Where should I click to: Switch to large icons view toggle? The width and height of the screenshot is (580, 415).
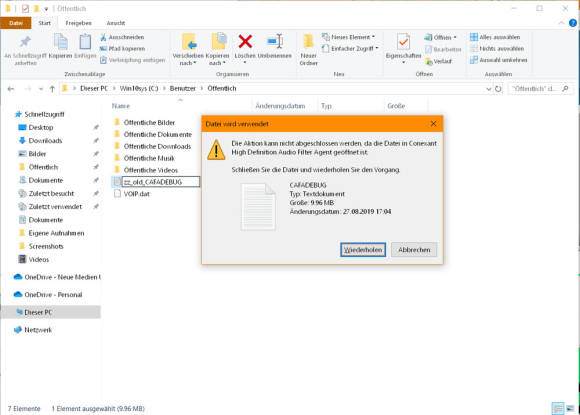570,408
